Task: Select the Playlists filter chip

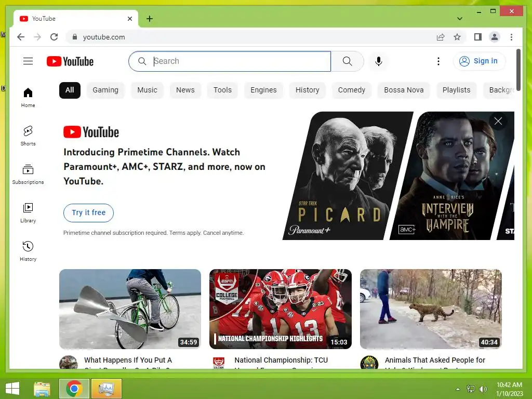Action: 456,90
